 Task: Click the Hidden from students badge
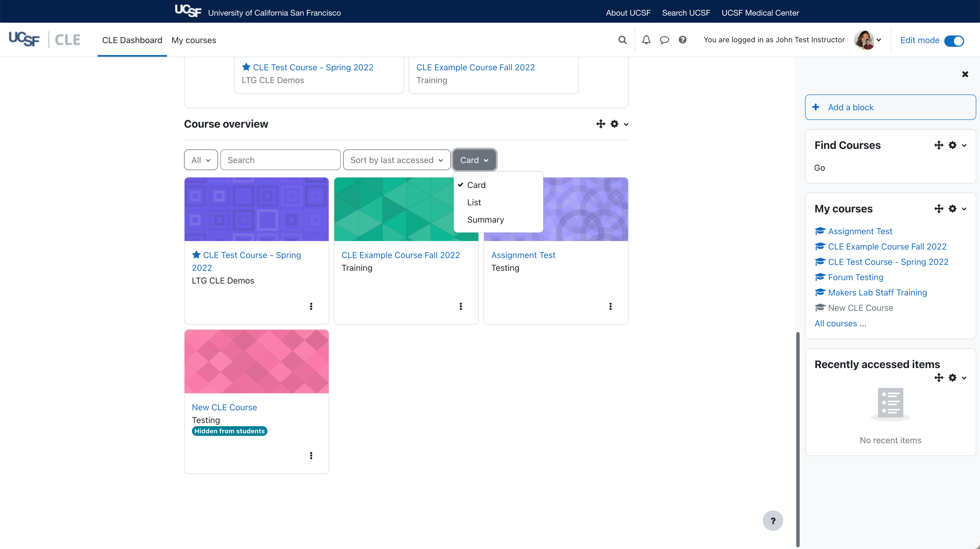click(229, 431)
